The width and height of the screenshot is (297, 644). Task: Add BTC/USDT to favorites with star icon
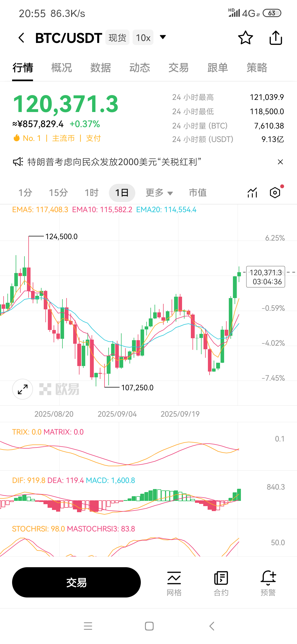click(x=246, y=37)
